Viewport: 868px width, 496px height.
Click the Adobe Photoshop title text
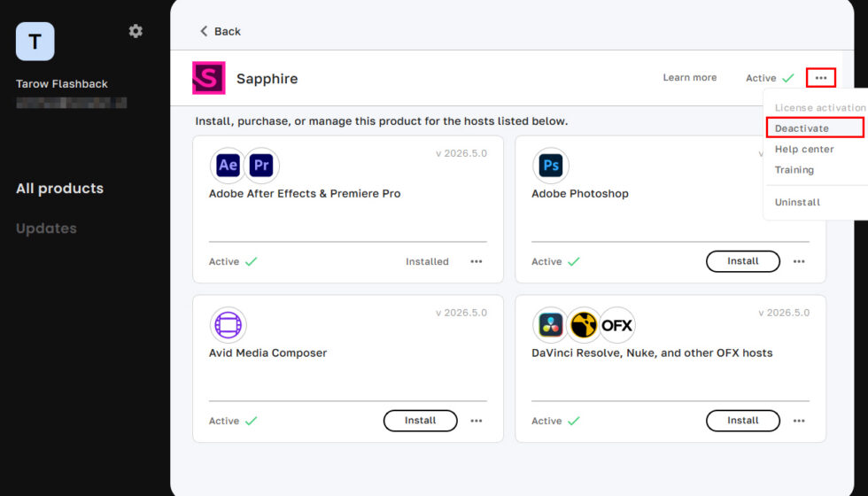pos(580,194)
